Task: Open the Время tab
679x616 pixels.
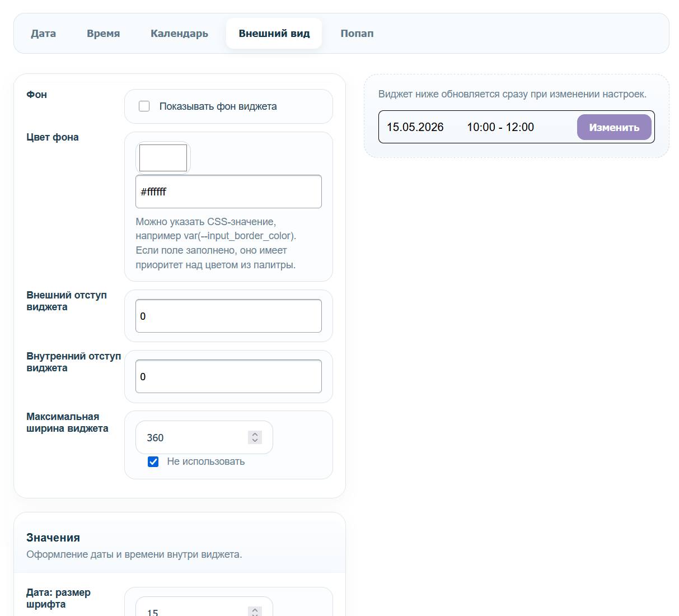Action: pyautogui.click(x=104, y=34)
